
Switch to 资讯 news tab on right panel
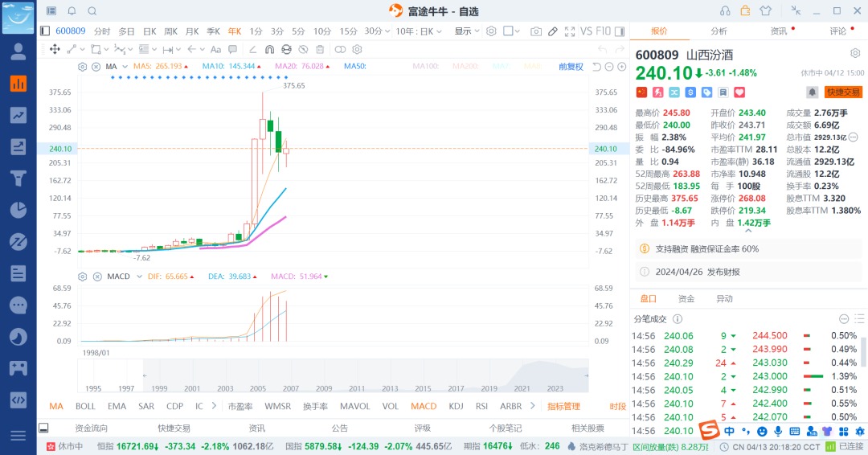[x=778, y=31]
